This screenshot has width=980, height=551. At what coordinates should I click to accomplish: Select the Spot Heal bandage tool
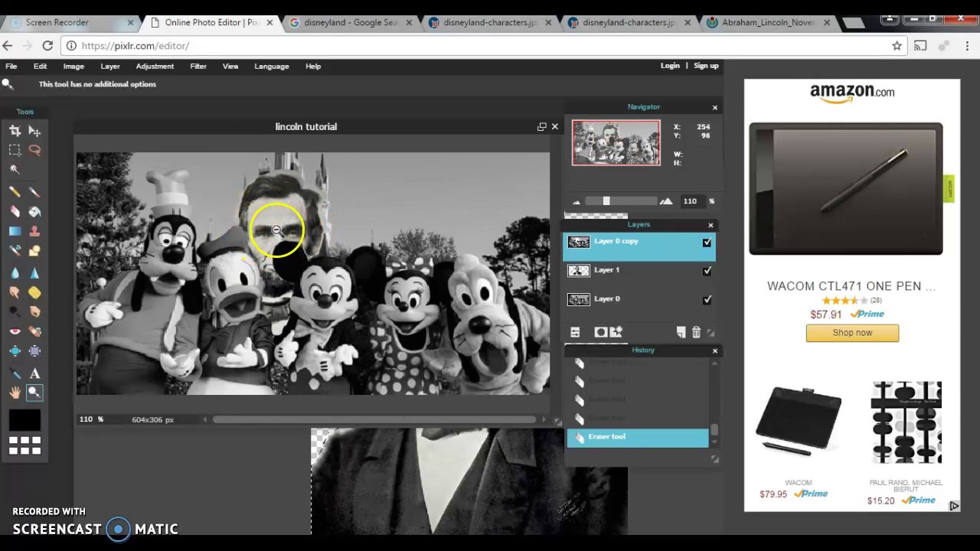34,331
